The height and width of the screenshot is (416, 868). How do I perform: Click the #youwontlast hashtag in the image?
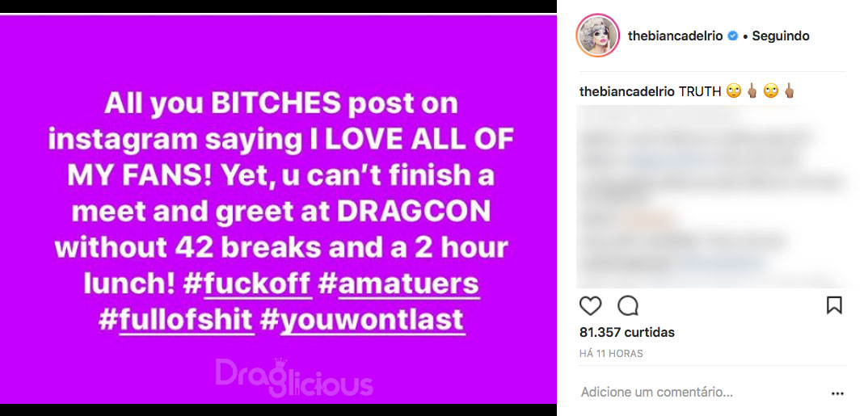click(x=361, y=321)
